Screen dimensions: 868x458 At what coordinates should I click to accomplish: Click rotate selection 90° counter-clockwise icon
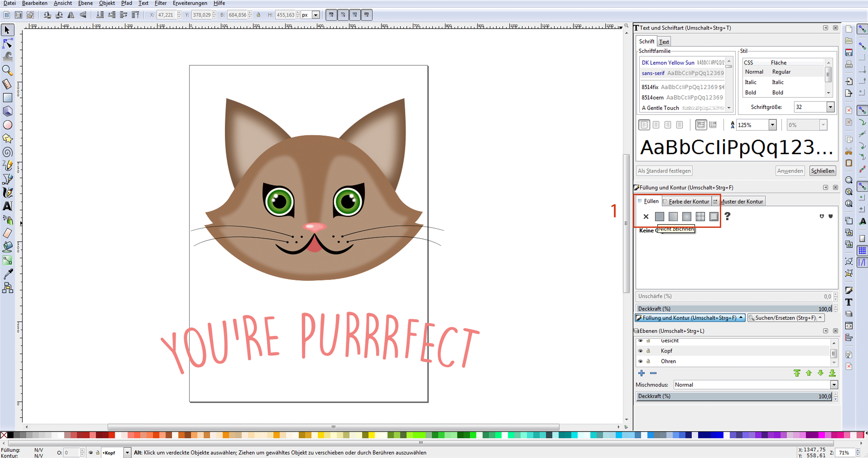pos(47,15)
